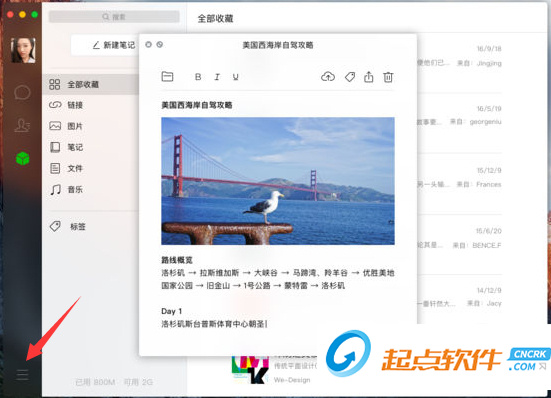The height and width of the screenshot is (398, 551).
Task: Click the chain-link icon beside 链接
Action: coord(55,105)
